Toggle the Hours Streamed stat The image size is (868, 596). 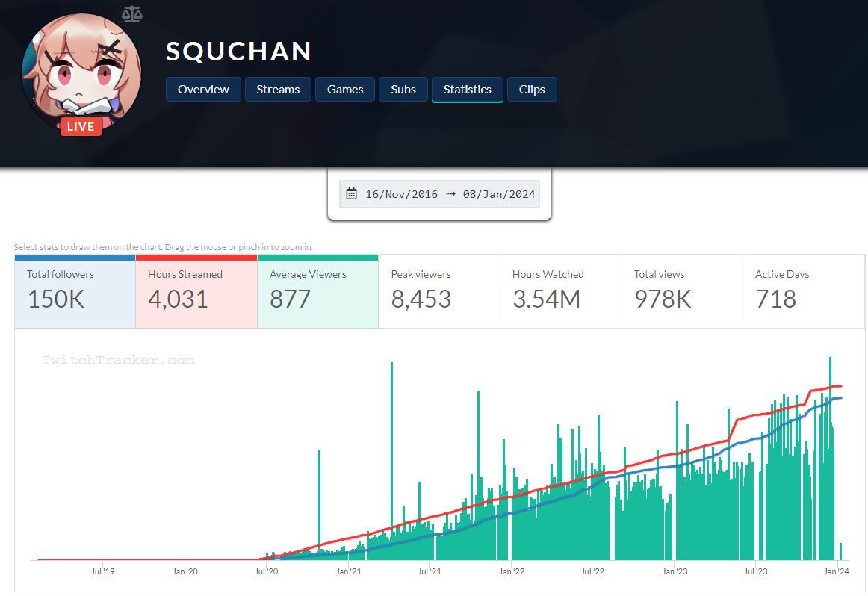196,291
